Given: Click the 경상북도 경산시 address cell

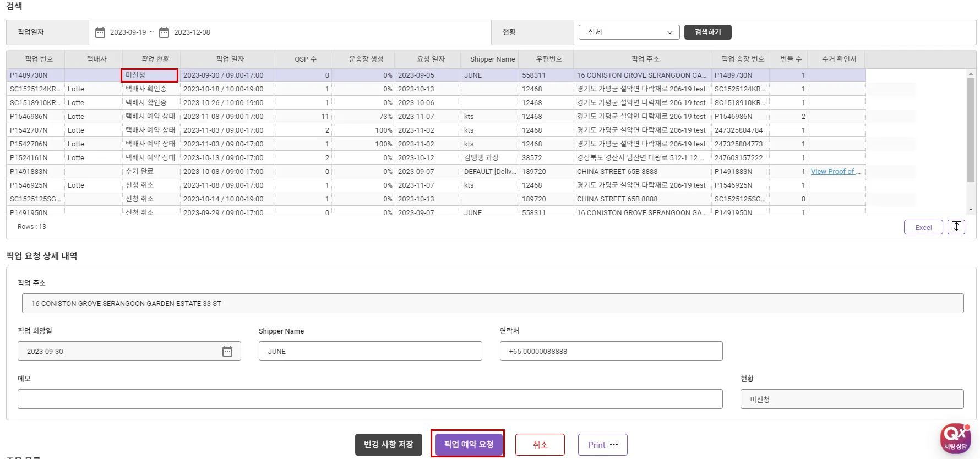Looking at the screenshot, I should (643, 158).
